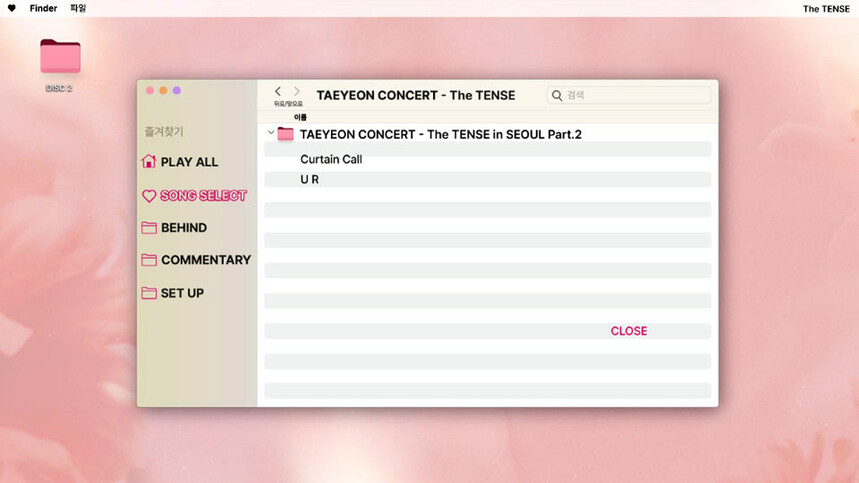Open the DISC 2 folder on desktop
This screenshot has width=859, height=483.
60,58
